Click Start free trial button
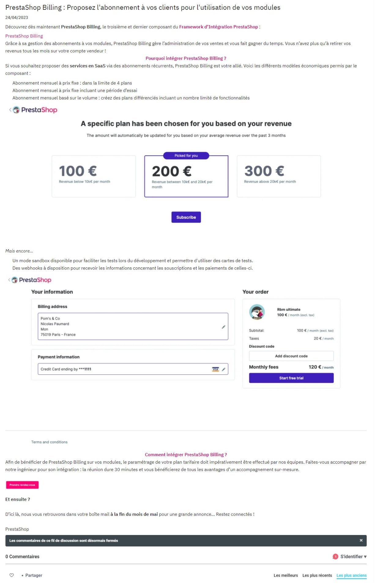 (291, 378)
